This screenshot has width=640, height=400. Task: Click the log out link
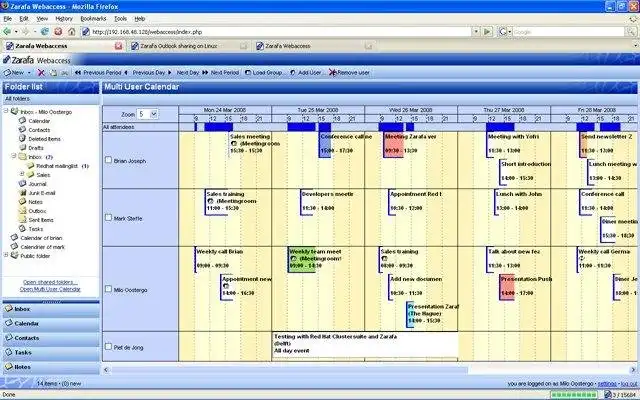(x=629, y=384)
